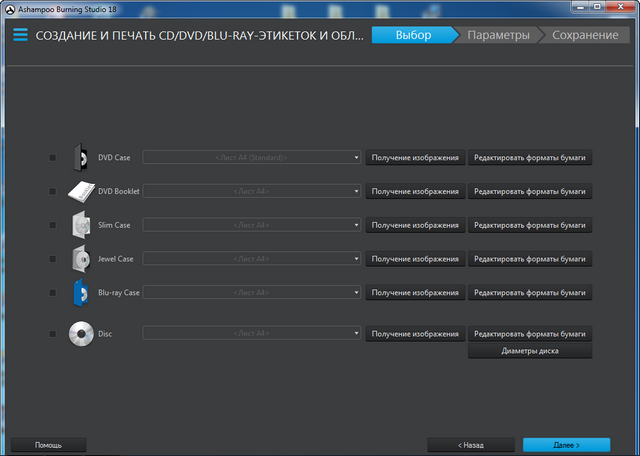
Task: Open the Disc paper format dropdown
Action: point(251,334)
